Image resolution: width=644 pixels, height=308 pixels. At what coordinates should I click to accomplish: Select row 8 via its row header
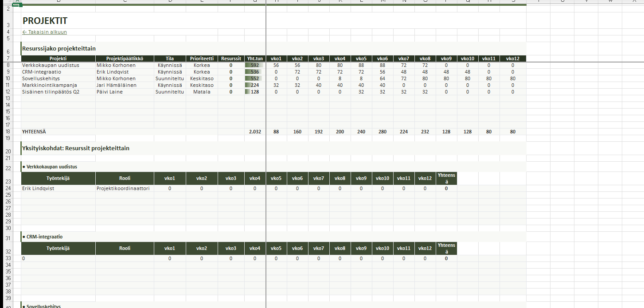[x=8, y=65]
